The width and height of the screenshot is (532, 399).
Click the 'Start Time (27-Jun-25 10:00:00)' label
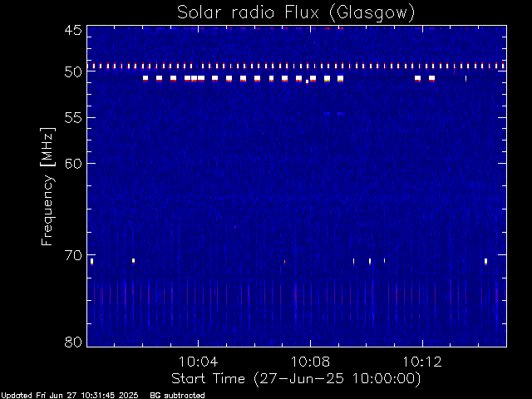[x=296, y=379]
